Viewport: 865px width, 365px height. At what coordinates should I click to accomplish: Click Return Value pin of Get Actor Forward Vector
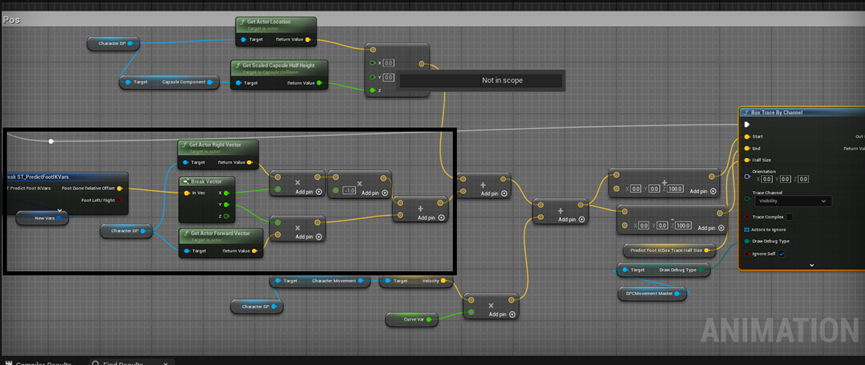(x=254, y=251)
